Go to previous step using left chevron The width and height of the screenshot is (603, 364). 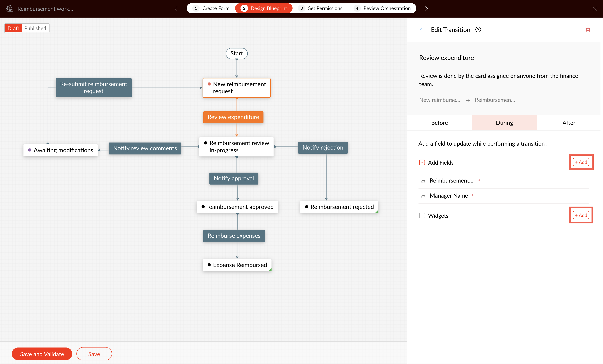(x=176, y=9)
